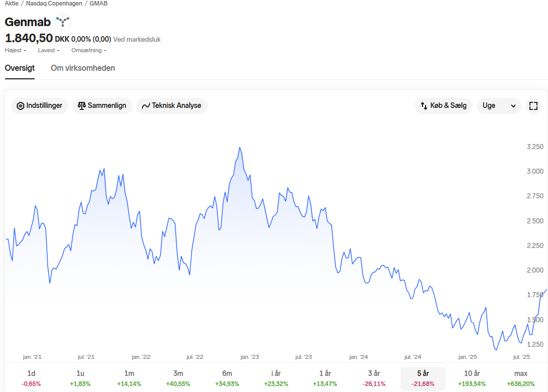The width and height of the screenshot is (548, 392).
Task: Click the 2.250 y-axis label
Action: coord(535,245)
